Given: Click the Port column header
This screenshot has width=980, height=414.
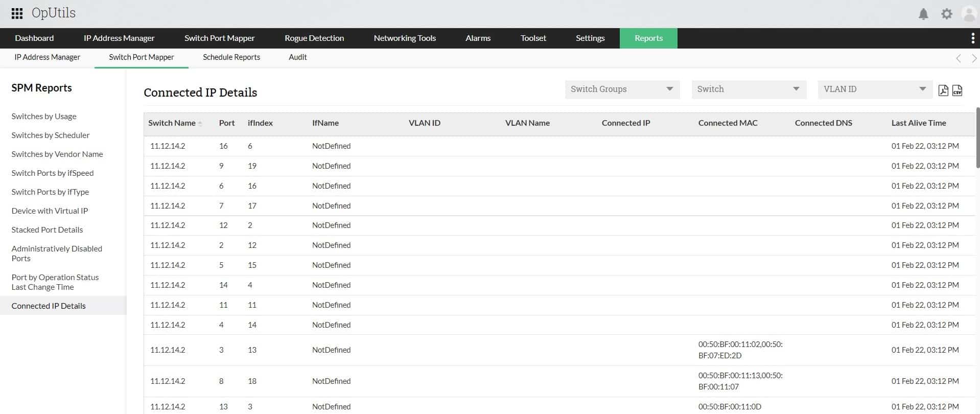Looking at the screenshot, I should click(x=227, y=123).
